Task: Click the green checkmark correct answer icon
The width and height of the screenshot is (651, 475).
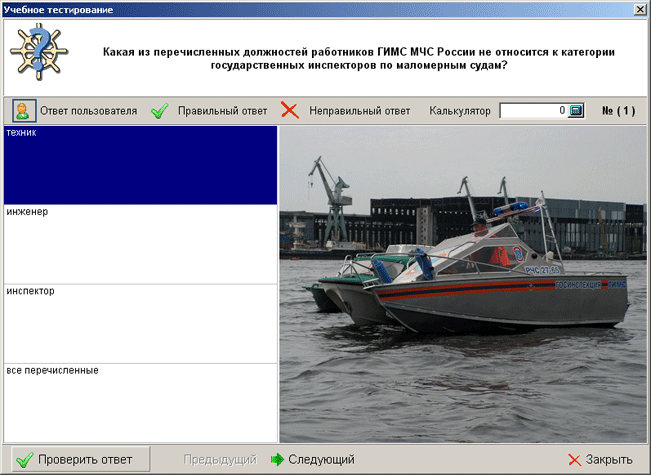Action: click(160, 111)
